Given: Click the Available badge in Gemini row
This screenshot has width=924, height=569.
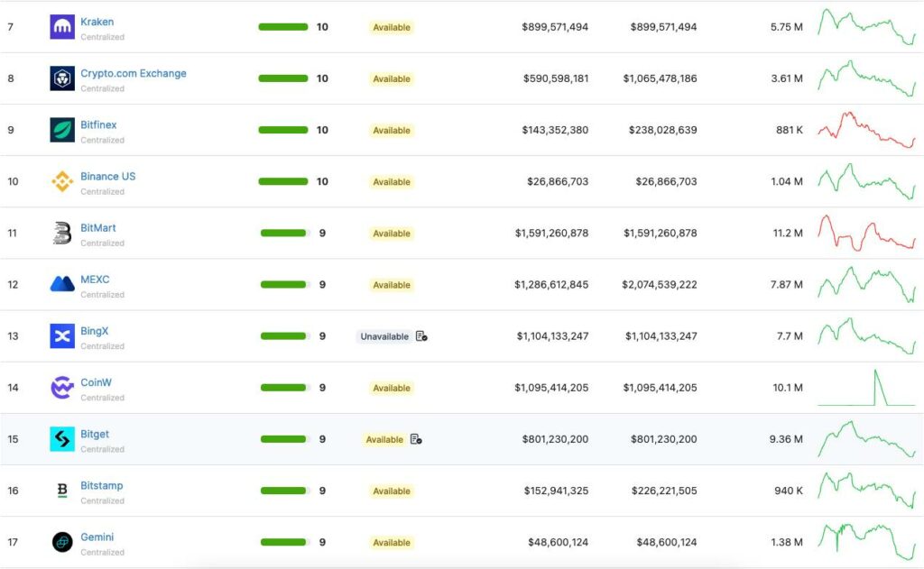Looking at the screenshot, I should point(392,543).
